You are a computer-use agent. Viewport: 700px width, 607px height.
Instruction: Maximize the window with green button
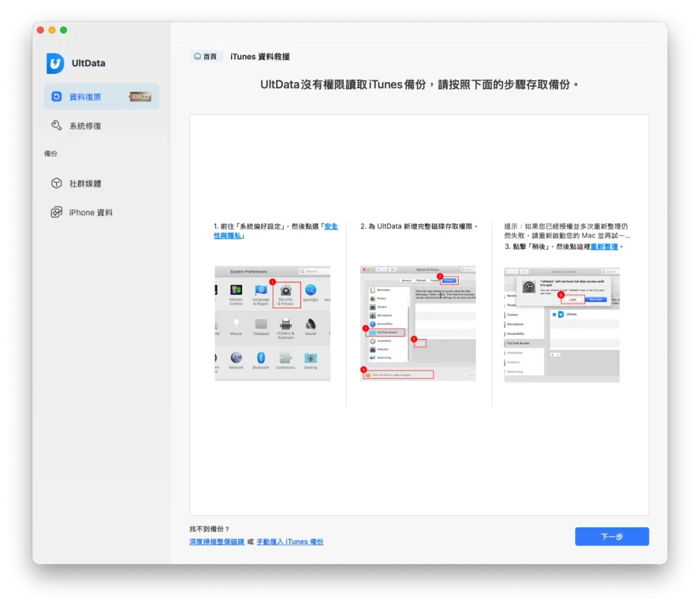[64, 30]
